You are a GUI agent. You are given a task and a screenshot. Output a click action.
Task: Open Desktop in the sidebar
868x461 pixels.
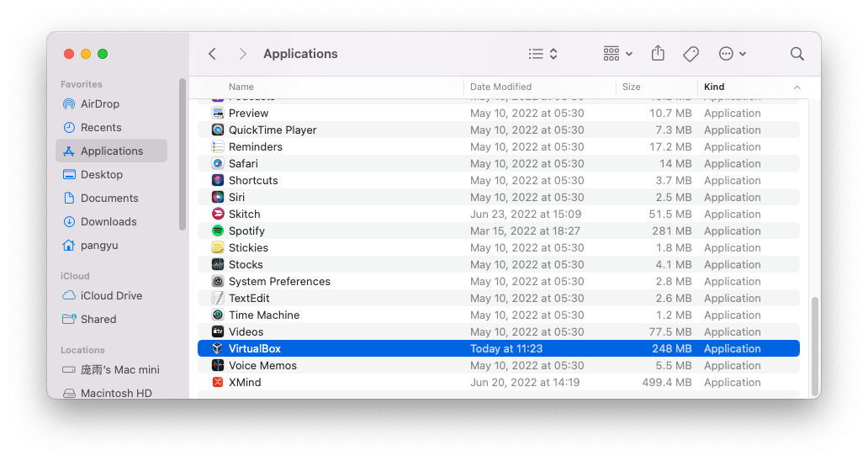pyautogui.click(x=111, y=174)
